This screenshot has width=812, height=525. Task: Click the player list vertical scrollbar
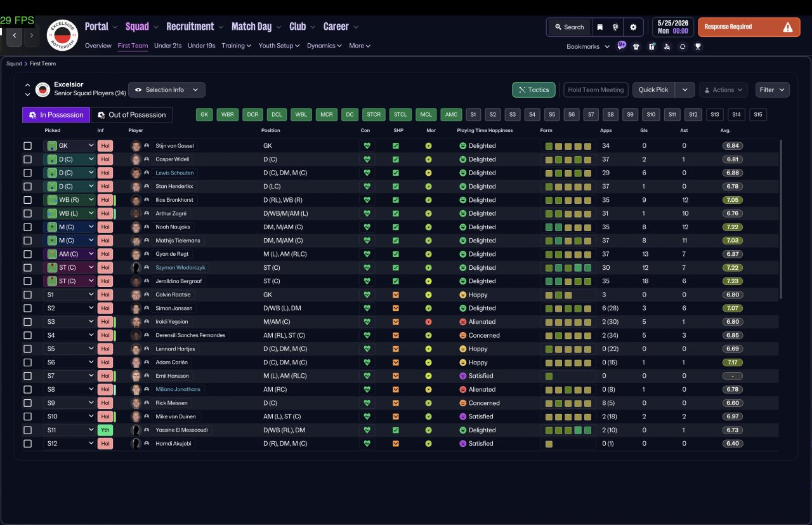click(x=781, y=219)
